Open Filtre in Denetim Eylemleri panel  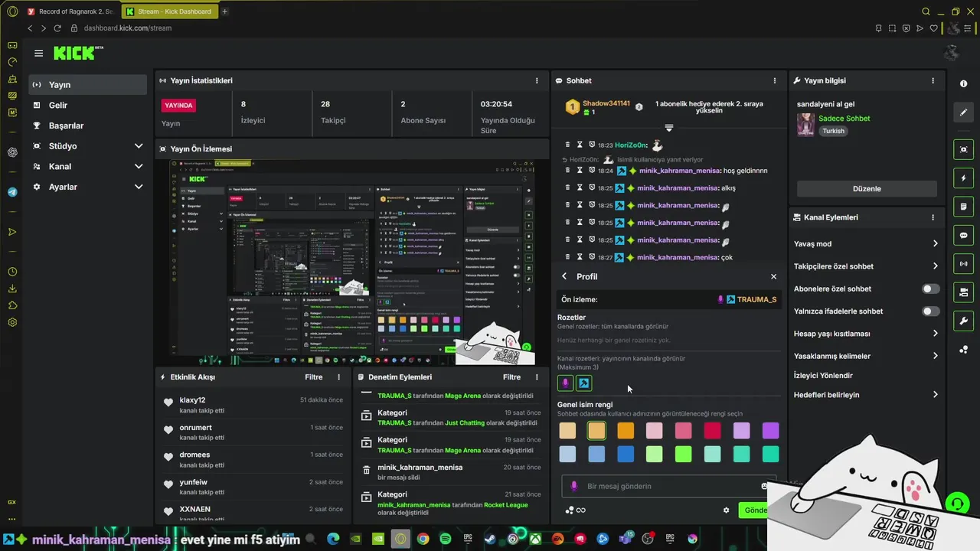511,377
